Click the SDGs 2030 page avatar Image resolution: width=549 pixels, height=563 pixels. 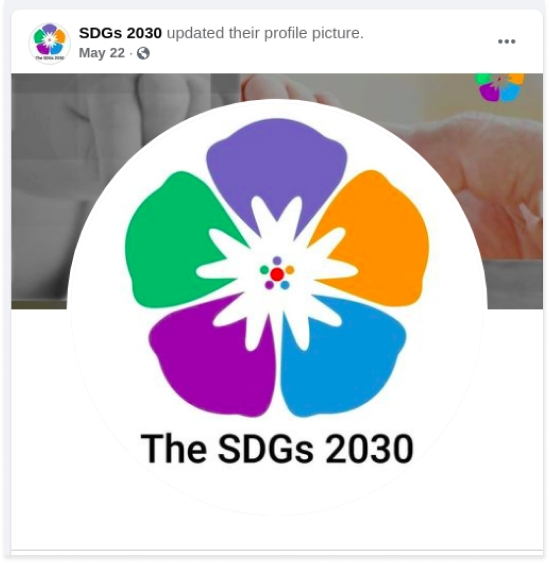click(50, 43)
